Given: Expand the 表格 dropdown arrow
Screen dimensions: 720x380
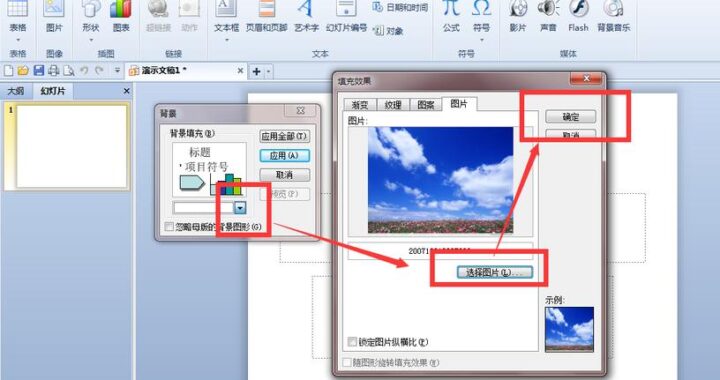Looking at the screenshot, I should [17, 40].
